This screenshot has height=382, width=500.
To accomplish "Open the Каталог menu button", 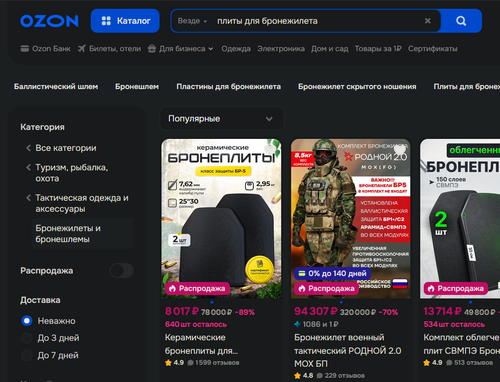I will point(125,21).
